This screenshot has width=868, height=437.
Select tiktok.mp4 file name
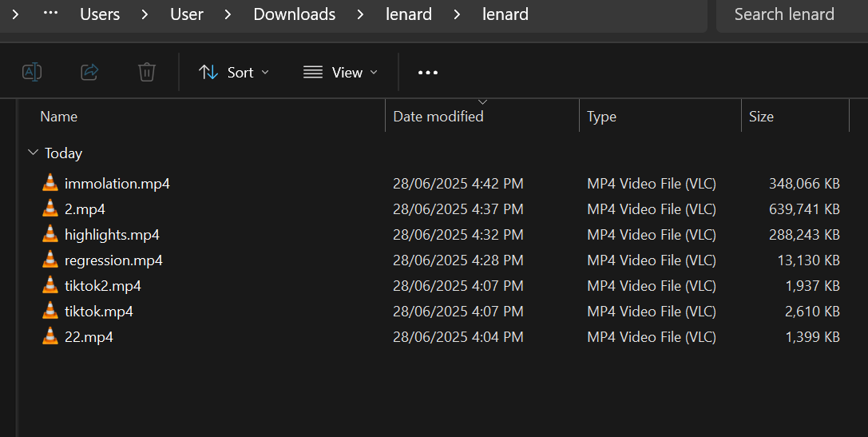[x=98, y=312]
